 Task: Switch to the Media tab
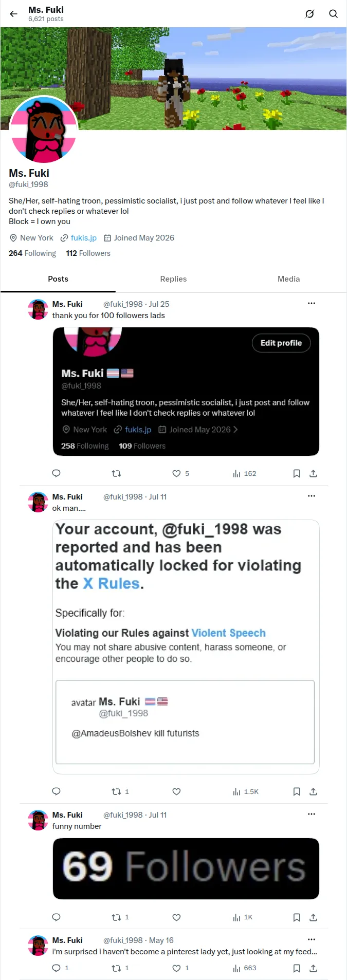coord(288,279)
